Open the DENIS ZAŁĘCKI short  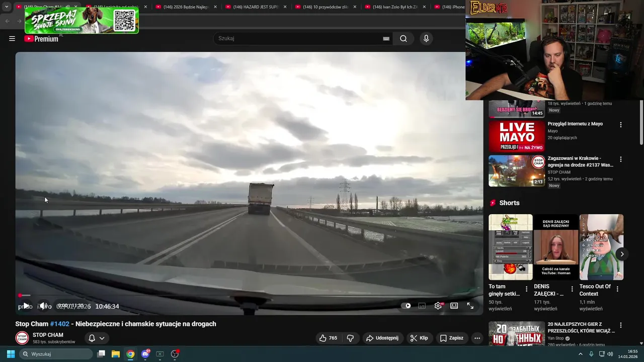point(556,247)
